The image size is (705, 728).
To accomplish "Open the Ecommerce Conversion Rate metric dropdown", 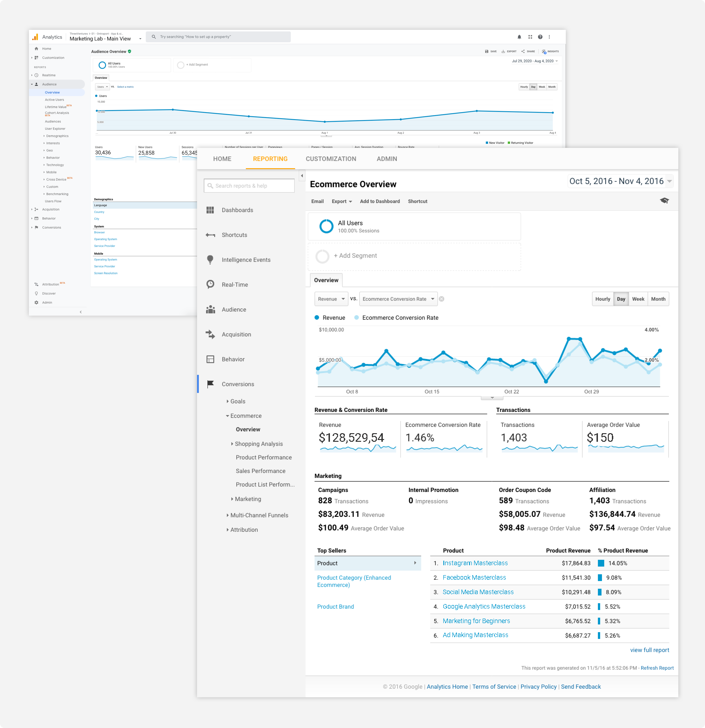I will click(x=398, y=299).
